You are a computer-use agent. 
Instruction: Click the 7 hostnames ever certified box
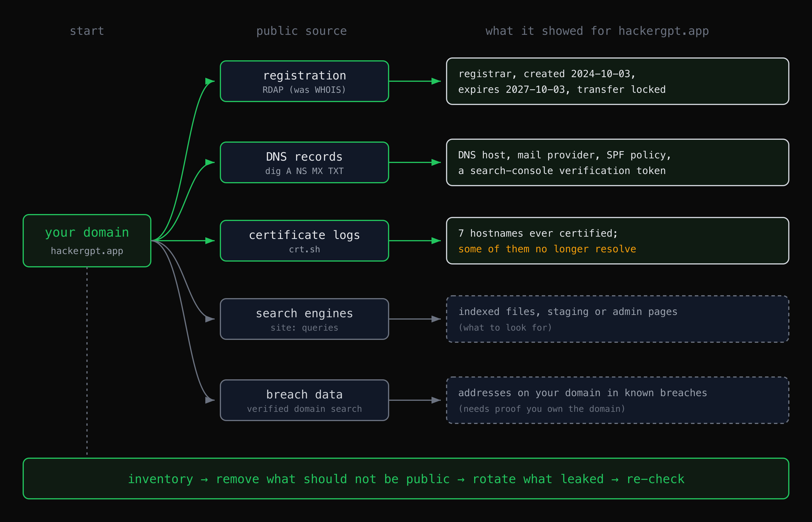pos(617,241)
